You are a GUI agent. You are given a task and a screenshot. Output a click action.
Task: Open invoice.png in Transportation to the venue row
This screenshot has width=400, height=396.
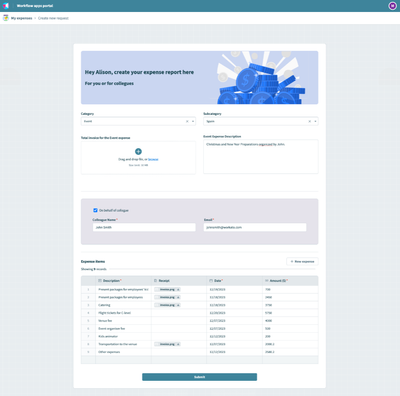166,344
